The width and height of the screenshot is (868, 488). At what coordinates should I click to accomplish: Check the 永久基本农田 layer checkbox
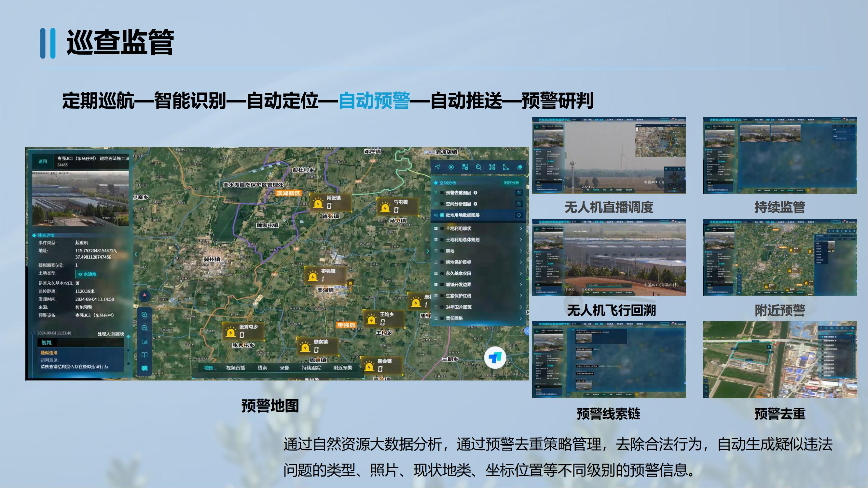pos(442,274)
